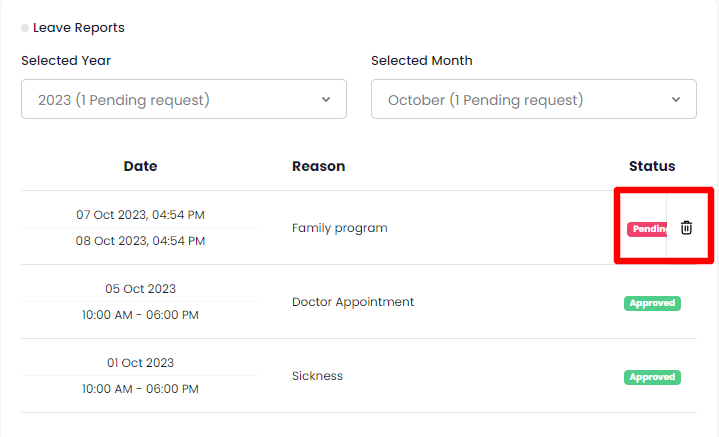Click the Date column header

(140, 166)
